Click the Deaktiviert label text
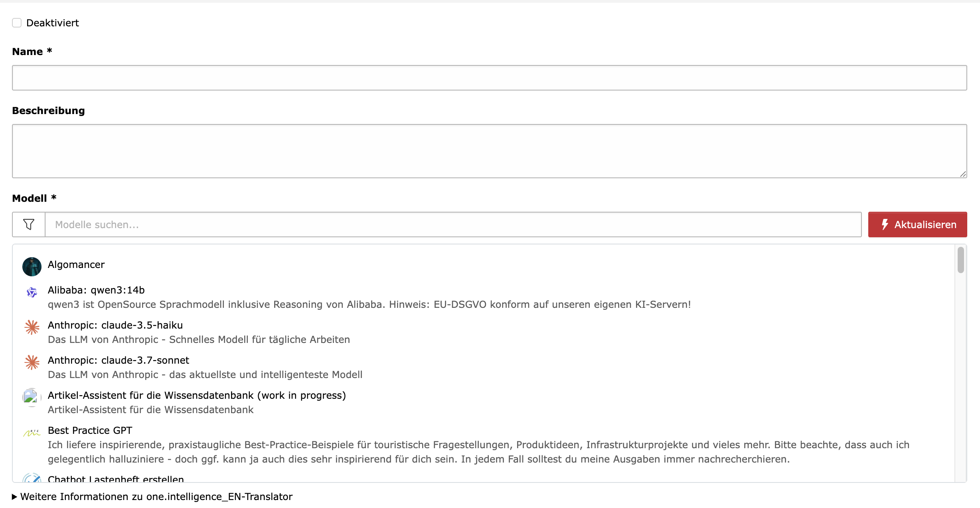This screenshot has width=980, height=508. (x=53, y=23)
